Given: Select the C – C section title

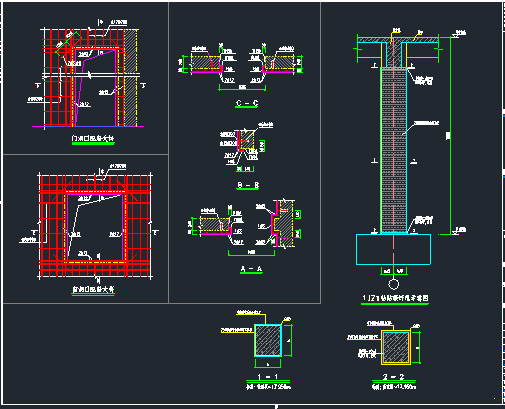Looking at the screenshot, I should click(247, 103).
